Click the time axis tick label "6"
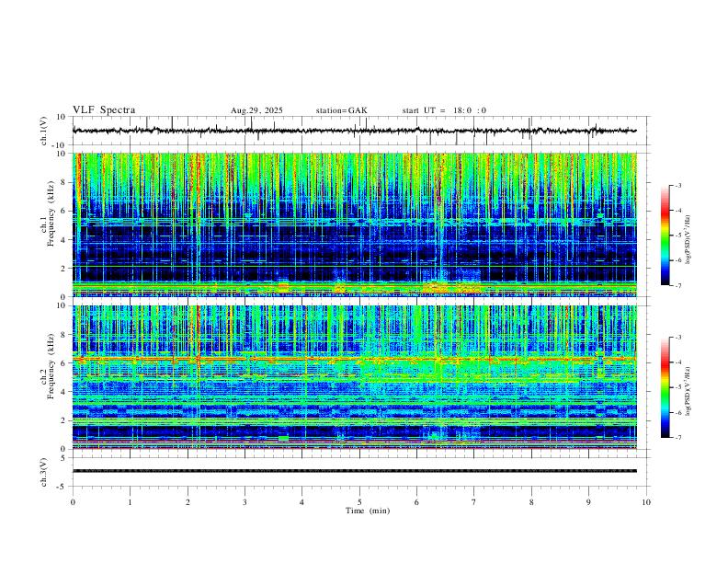This screenshot has width=728, height=563. [417, 502]
